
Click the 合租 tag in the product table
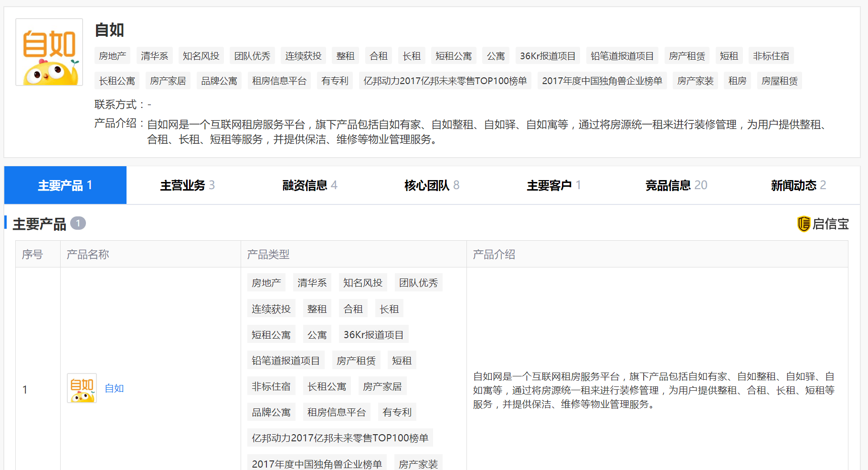pos(353,309)
